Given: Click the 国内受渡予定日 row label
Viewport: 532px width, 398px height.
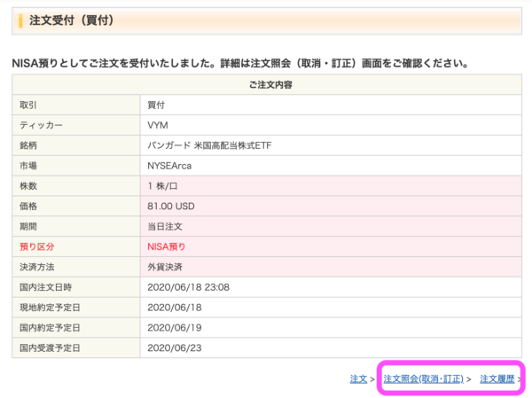Looking at the screenshot, I should pos(50,347).
